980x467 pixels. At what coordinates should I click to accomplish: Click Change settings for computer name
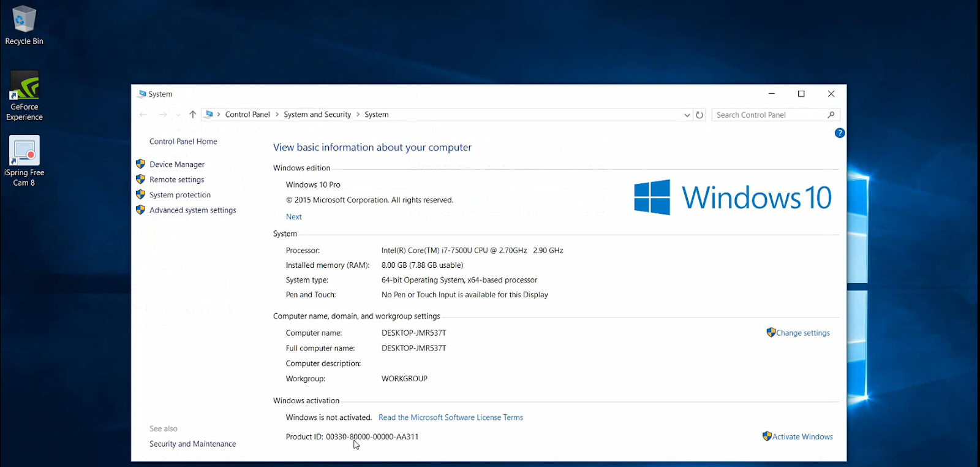click(x=803, y=333)
